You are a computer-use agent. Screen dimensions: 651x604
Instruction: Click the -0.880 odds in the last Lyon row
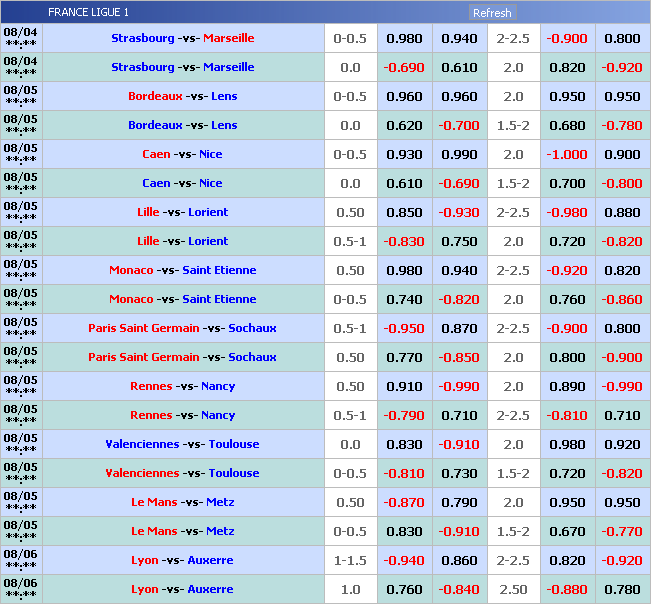(x=567, y=590)
